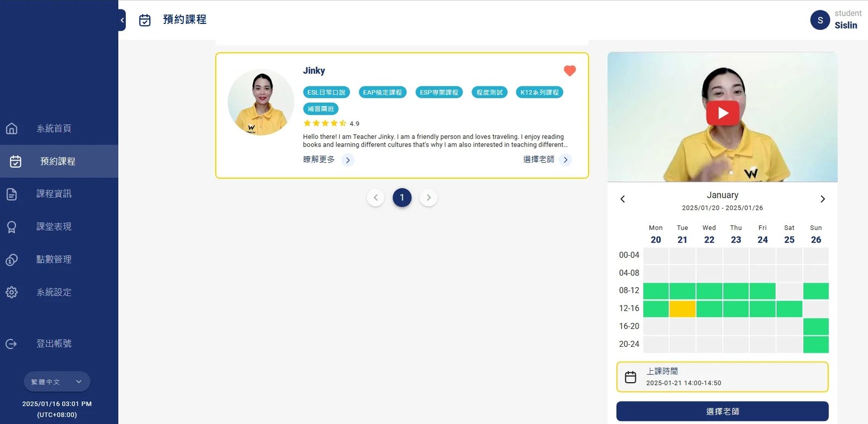Choose the green Monday 08-12 time slot
Image resolution: width=868 pixels, height=424 pixels.
[656, 291]
